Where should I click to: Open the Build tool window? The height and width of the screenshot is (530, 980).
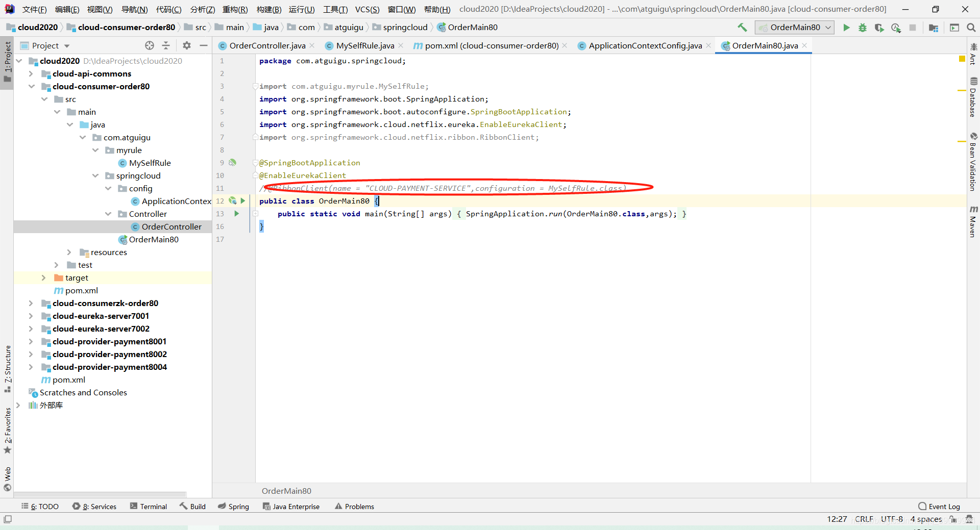coord(192,507)
